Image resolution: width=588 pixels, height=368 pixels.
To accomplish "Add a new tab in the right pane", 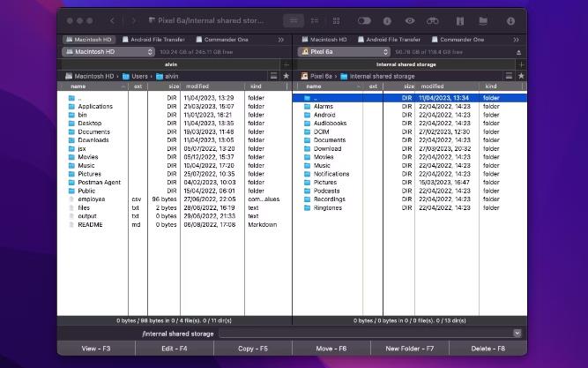I will point(521,64).
